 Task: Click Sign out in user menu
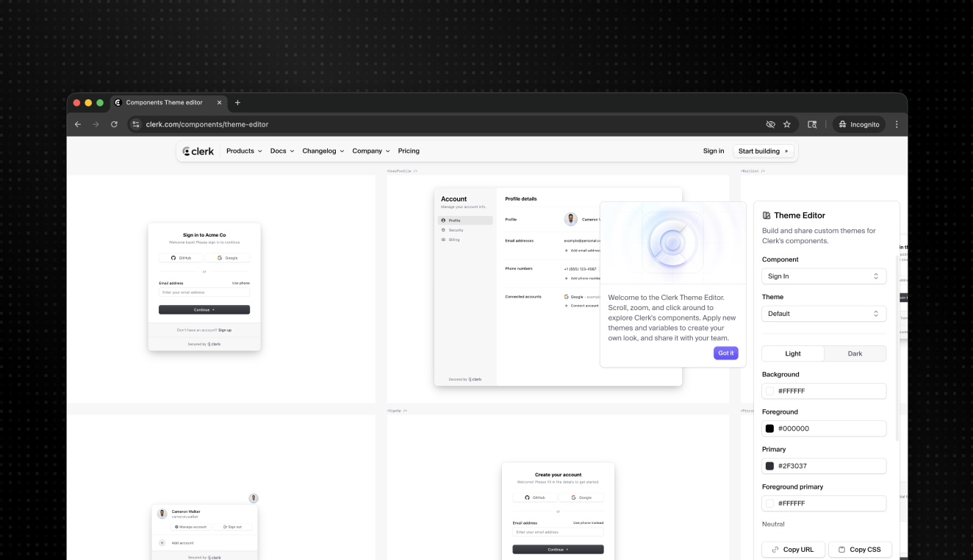pos(232,527)
